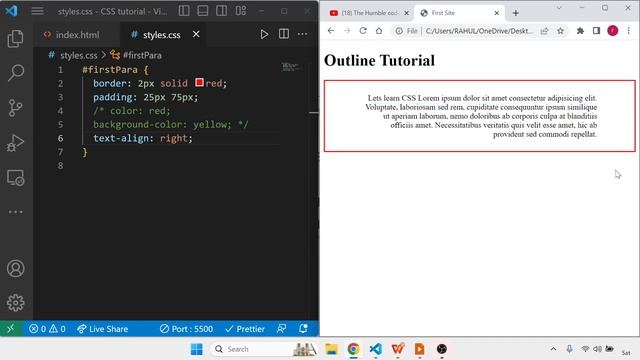Open Chrome Extensions puzzle icon

tap(580, 31)
